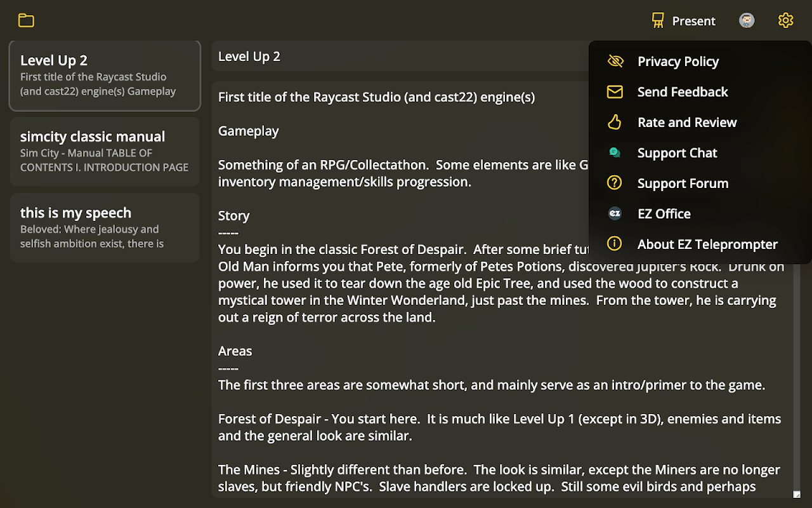This screenshot has height=508, width=812.
Task: Open the "this is my speech" script
Action: click(x=105, y=228)
